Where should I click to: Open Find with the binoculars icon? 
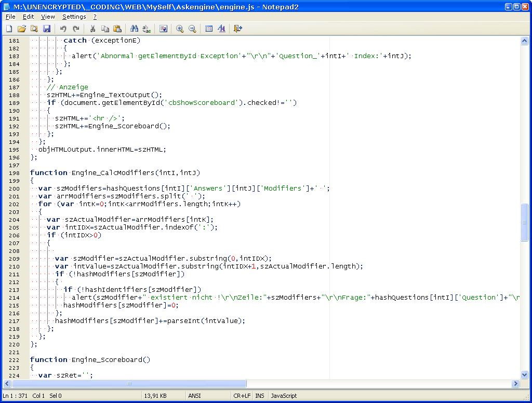[x=135, y=29]
